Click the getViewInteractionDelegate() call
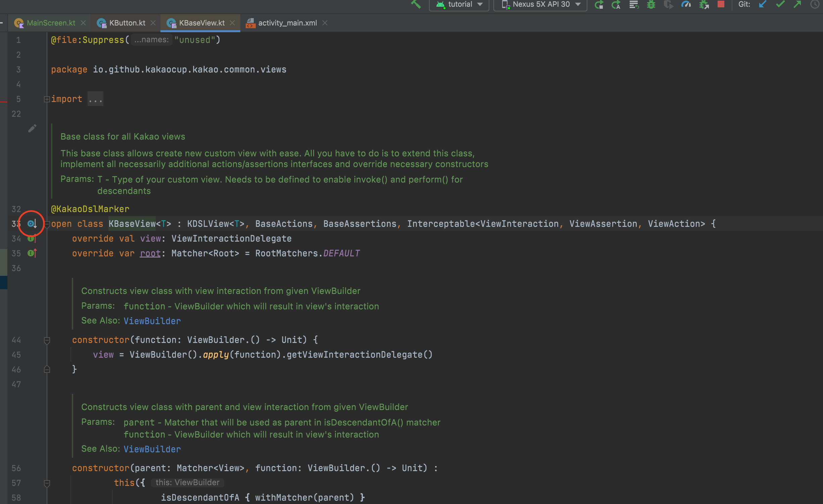The image size is (823, 504). click(360, 355)
